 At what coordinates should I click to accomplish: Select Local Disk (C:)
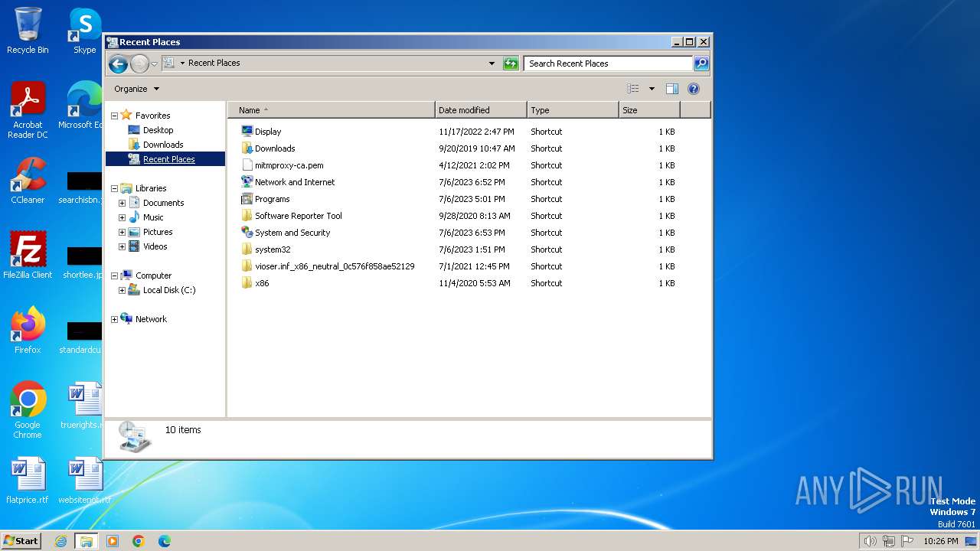[x=169, y=290]
